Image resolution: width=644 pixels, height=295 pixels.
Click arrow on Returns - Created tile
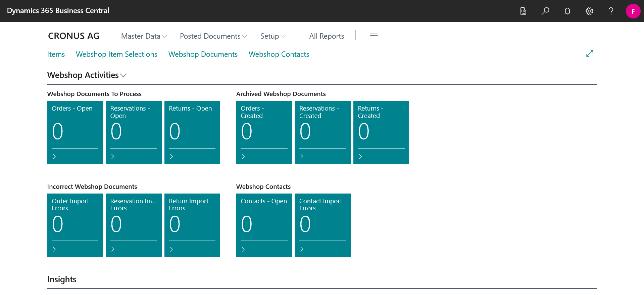[360, 157]
